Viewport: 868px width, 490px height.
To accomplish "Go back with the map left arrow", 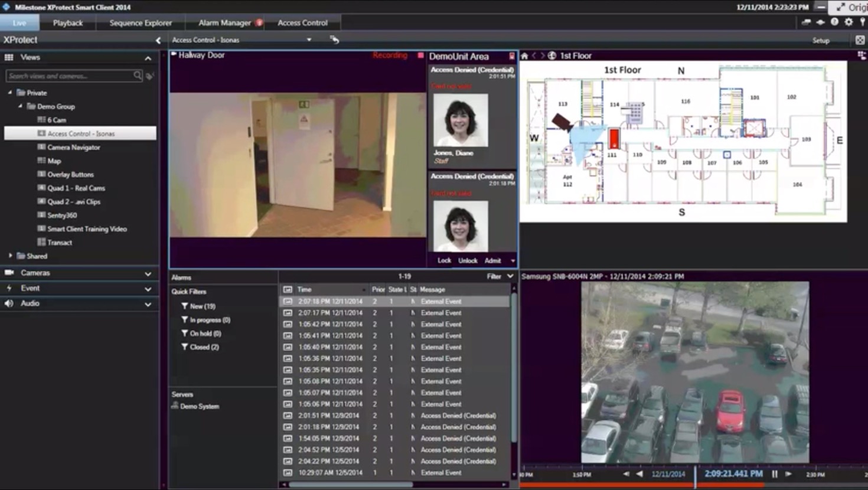I will (534, 55).
